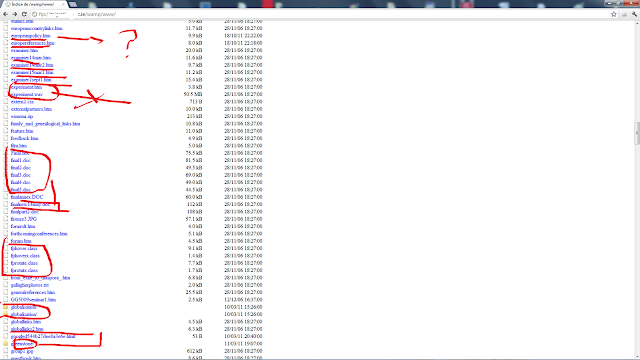Viewport: 640px width, 360px height.
Task: Open the generalreferences.htm link
Action: [33, 293]
